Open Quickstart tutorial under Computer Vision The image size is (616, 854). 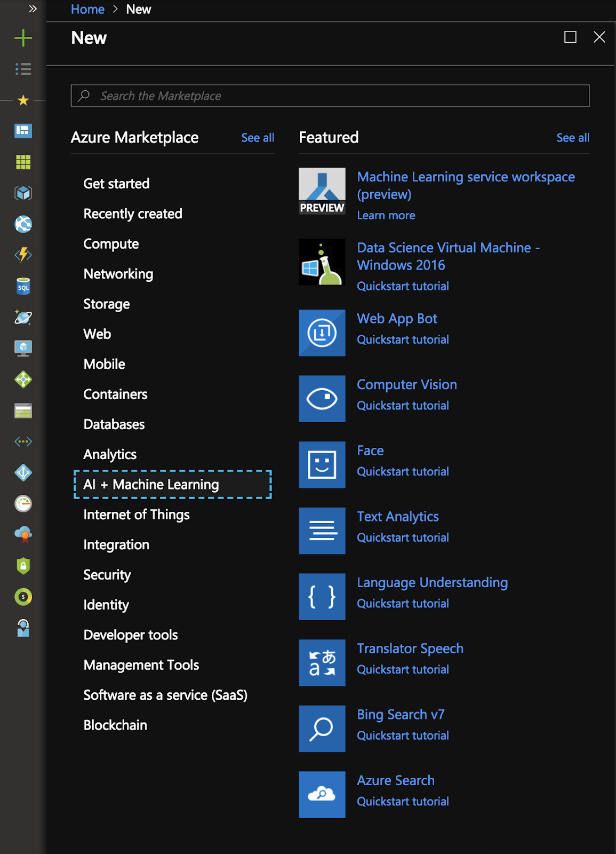coord(403,406)
